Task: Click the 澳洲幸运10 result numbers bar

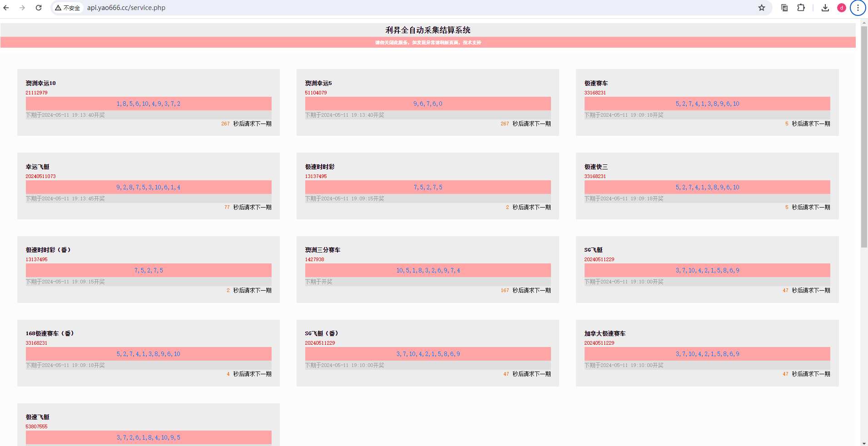Action: tap(149, 104)
